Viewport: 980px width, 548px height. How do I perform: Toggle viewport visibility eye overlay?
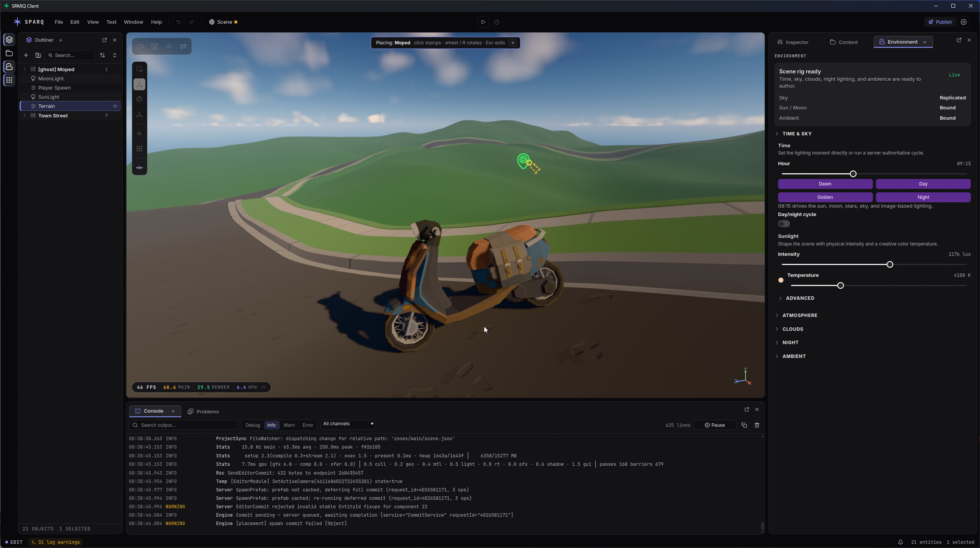click(169, 47)
